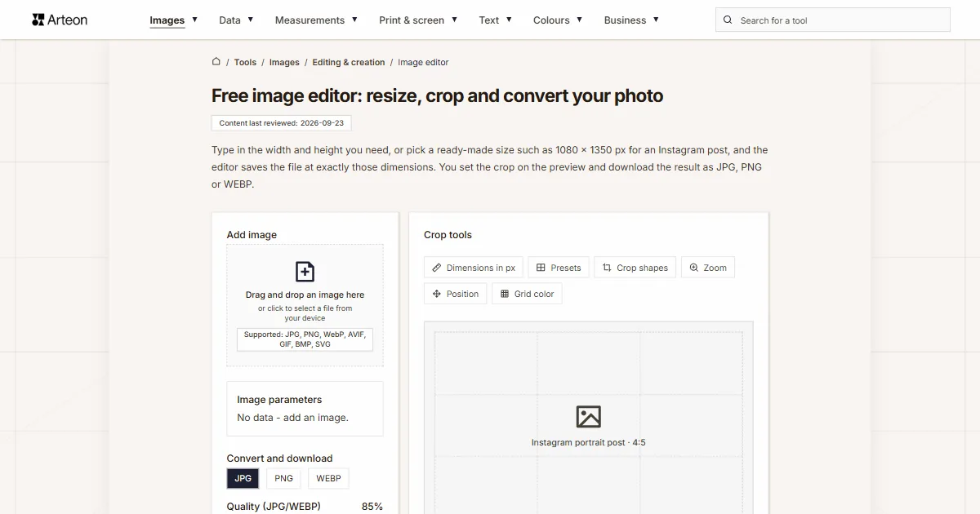The image size is (980, 514).
Task: Click the crop icon in Crop shapes
Action: coord(607,268)
